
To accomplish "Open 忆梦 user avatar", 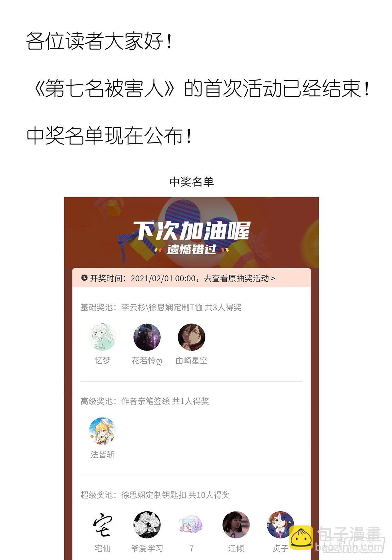I will (103, 337).
